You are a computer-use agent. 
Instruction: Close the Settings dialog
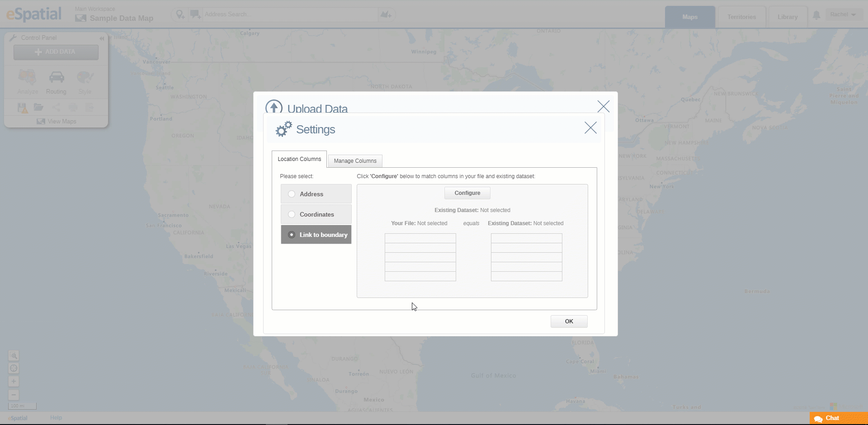pos(590,128)
